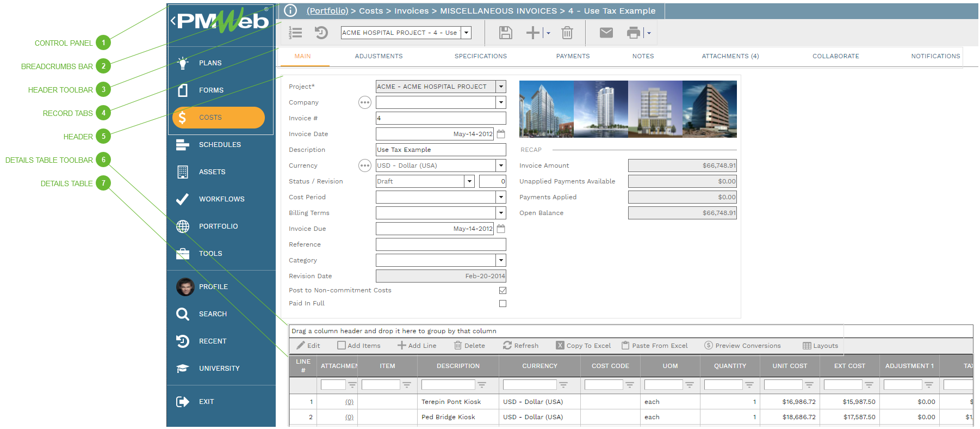Expand the Billing Terms dropdown

pos(501,213)
